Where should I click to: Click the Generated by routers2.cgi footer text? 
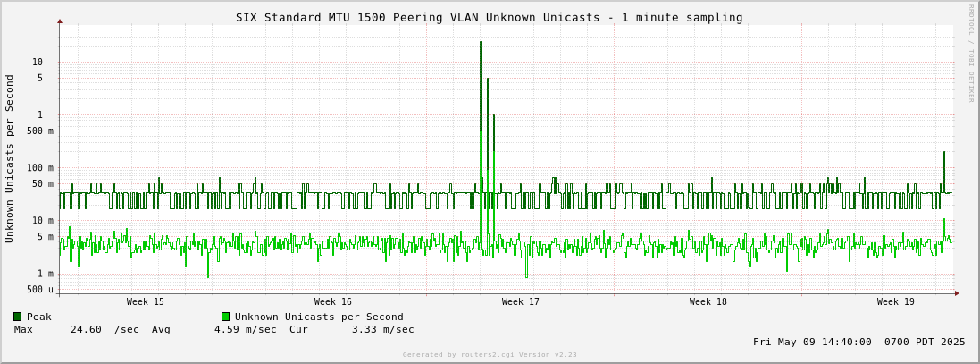tap(490, 355)
